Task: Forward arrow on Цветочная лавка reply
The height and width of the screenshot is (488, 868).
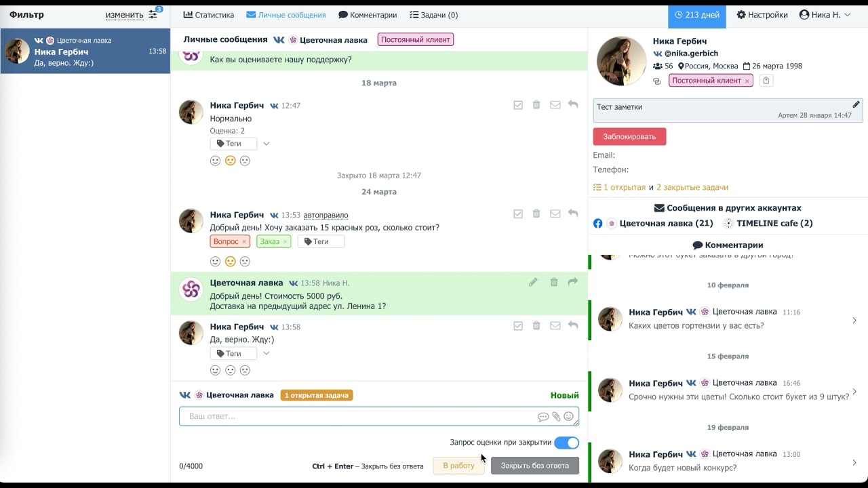Action: [573, 282]
